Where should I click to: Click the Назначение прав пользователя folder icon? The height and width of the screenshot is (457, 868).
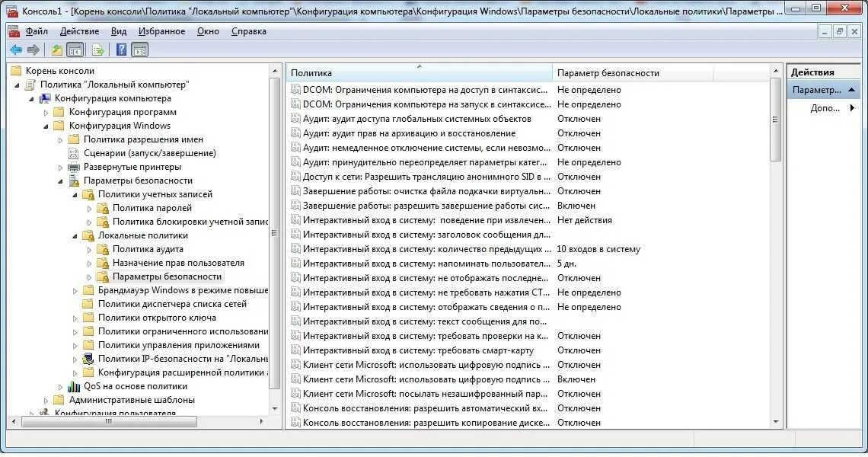[103, 263]
